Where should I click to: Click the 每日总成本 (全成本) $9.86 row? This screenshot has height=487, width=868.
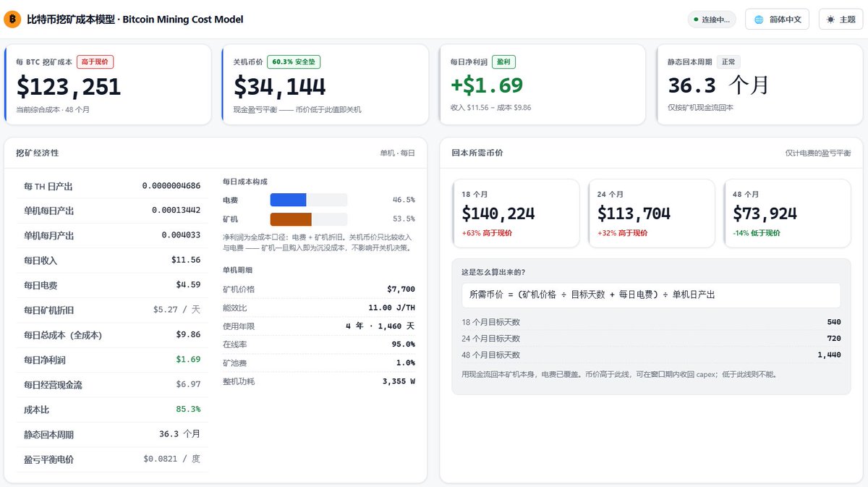[x=112, y=335]
